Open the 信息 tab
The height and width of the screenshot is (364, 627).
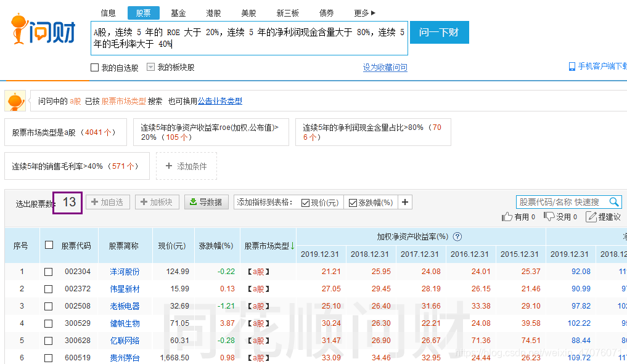(108, 13)
